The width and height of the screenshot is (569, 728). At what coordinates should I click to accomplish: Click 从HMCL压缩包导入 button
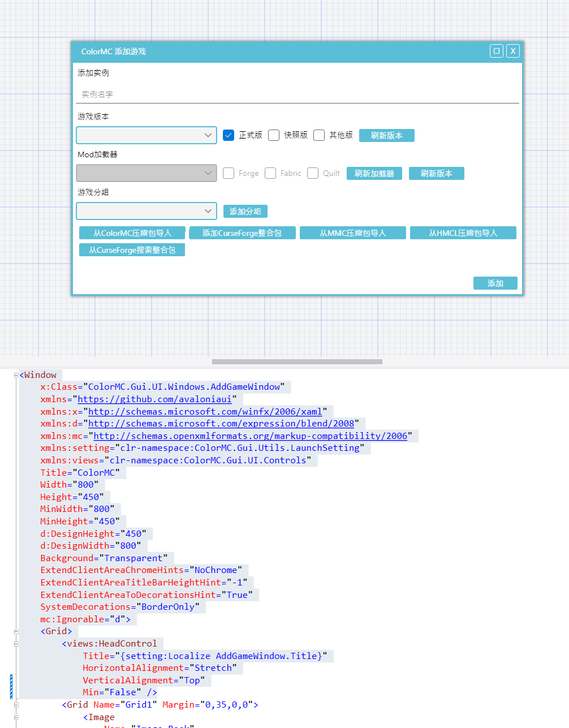click(463, 232)
